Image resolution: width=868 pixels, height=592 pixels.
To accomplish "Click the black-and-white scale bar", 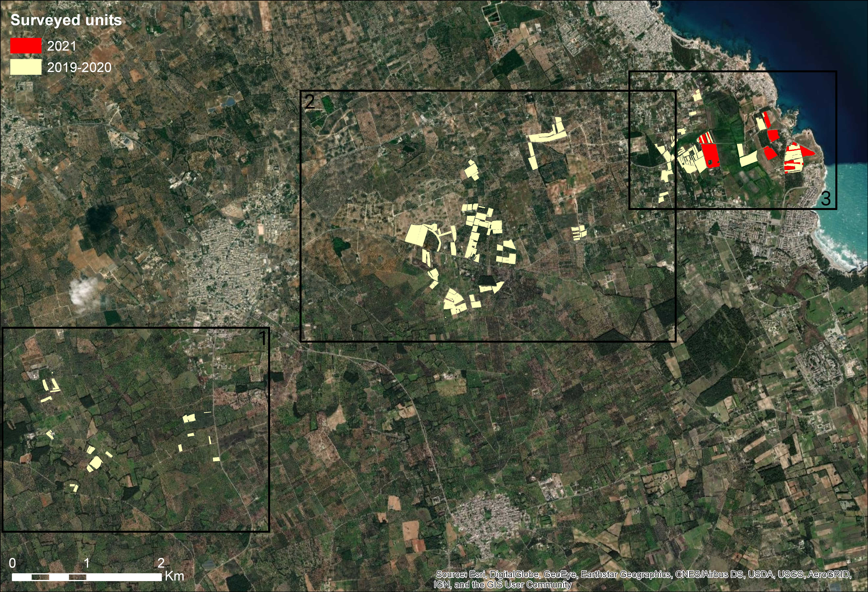I will (x=87, y=577).
